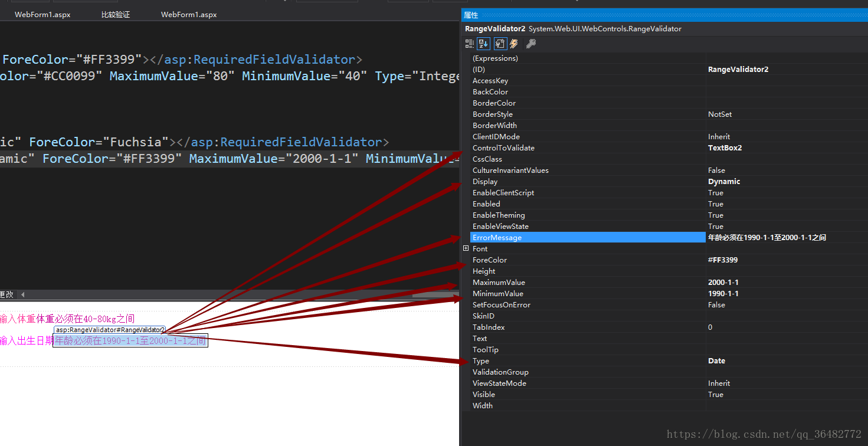Viewport: 868px width, 446px height.
Task: Show Events with the lightning icon
Action: coord(514,44)
